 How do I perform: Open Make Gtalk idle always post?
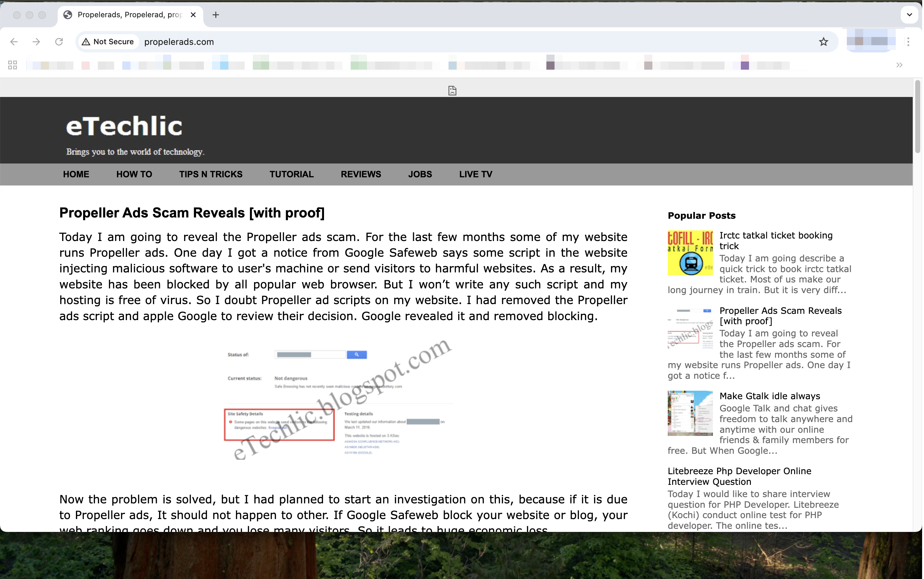point(769,396)
